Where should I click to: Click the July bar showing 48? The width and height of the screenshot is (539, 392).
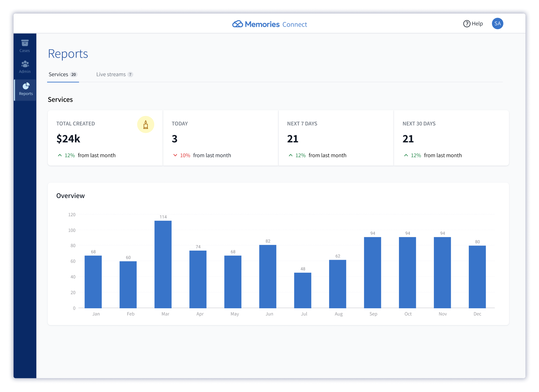pos(303,290)
